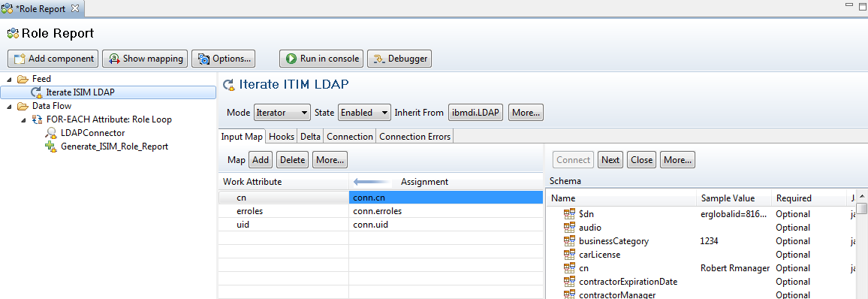Launch the Debugger
Screen dimensions: 868x299
(399, 58)
